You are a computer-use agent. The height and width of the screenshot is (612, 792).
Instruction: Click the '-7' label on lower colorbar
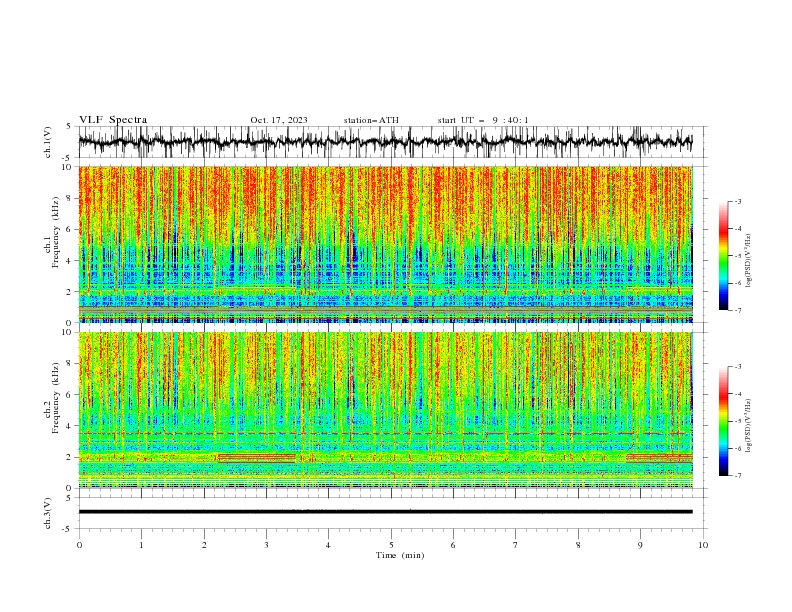pyautogui.click(x=737, y=476)
